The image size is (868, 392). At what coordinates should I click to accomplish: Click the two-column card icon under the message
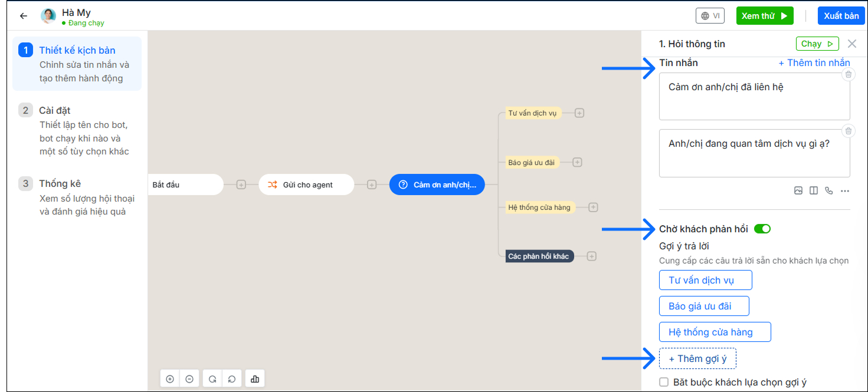[x=814, y=190]
